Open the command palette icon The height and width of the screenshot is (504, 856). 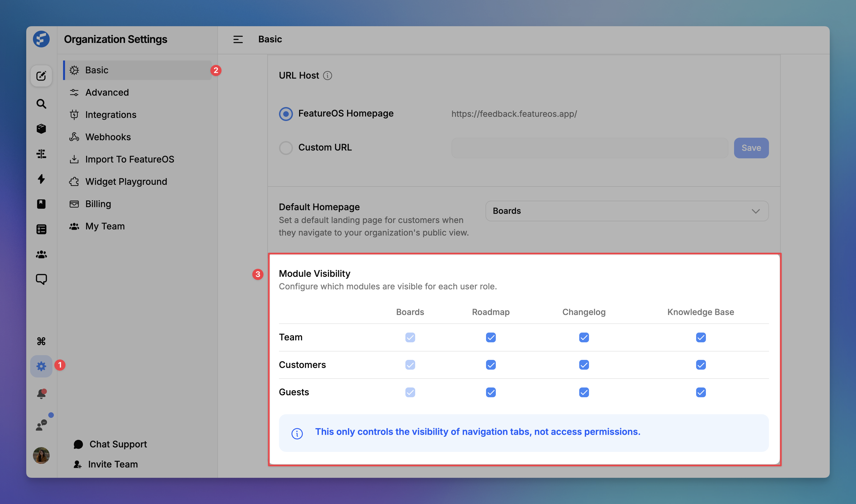[x=41, y=341]
